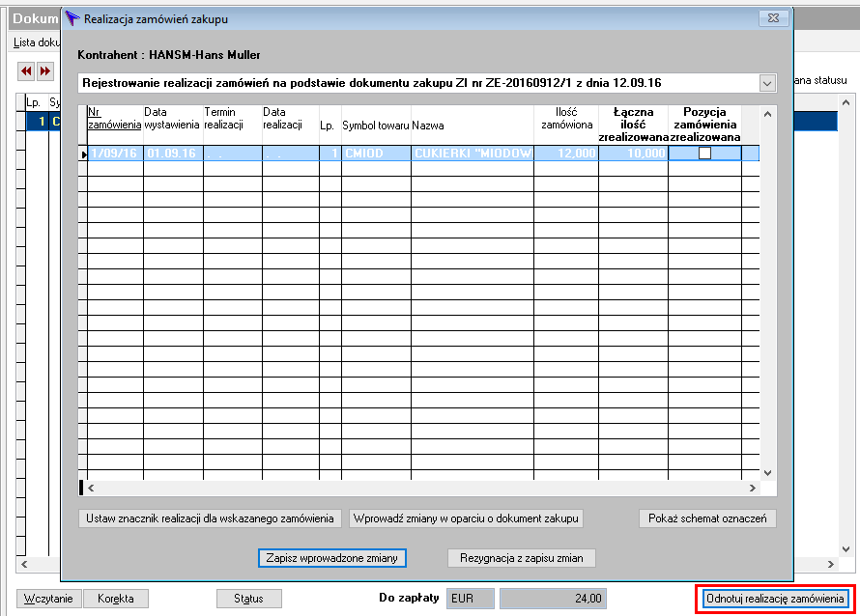Open Pokaż schemat oznaczeń
860x616 pixels.
(707, 518)
